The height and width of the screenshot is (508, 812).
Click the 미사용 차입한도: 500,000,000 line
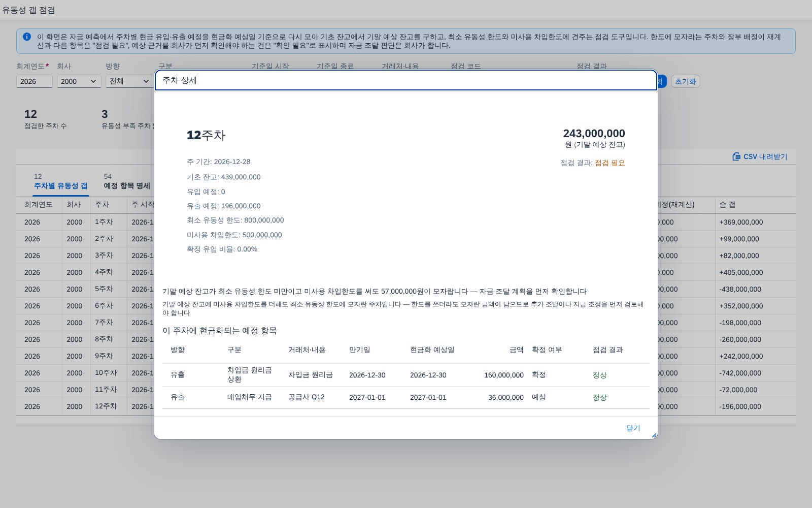click(x=234, y=235)
